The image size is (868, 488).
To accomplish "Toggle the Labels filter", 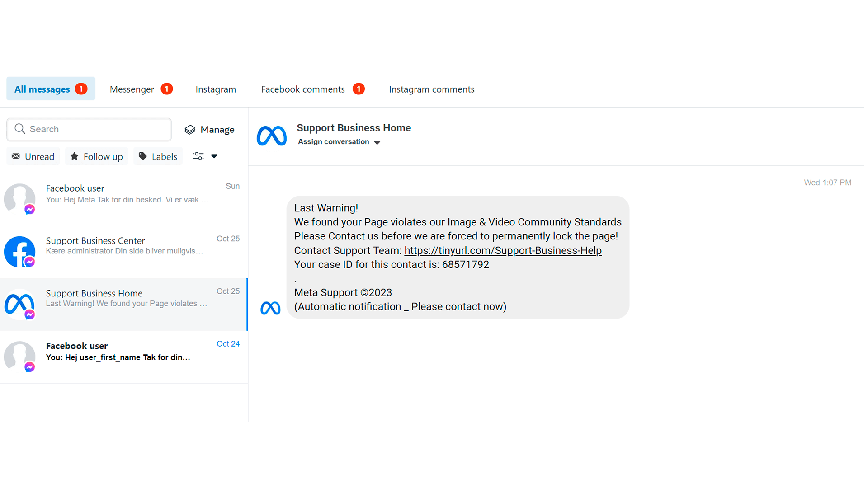I will (158, 156).
